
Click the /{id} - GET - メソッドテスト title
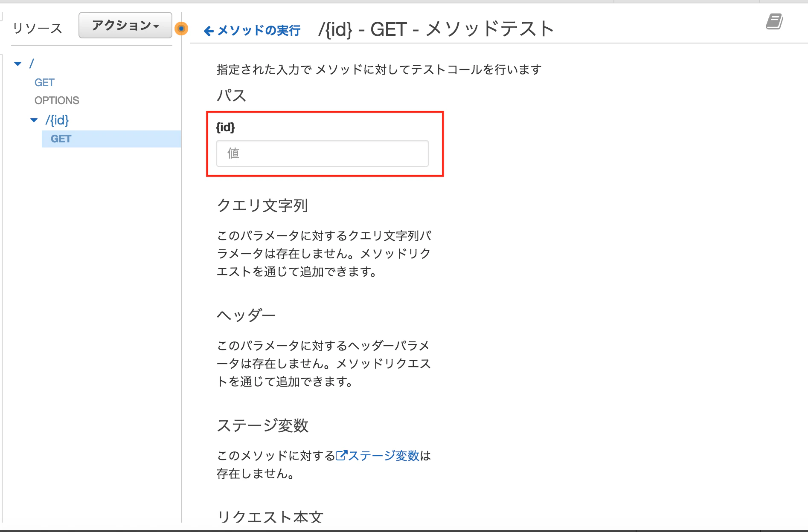tap(436, 29)
